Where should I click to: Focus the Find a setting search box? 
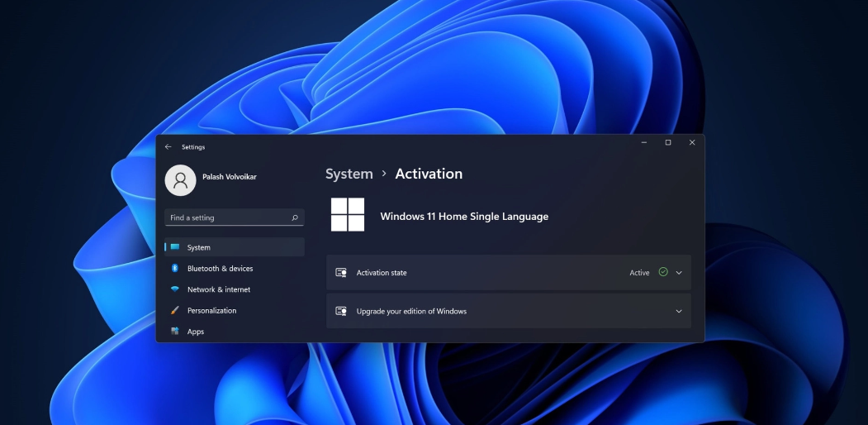[235, 217]
